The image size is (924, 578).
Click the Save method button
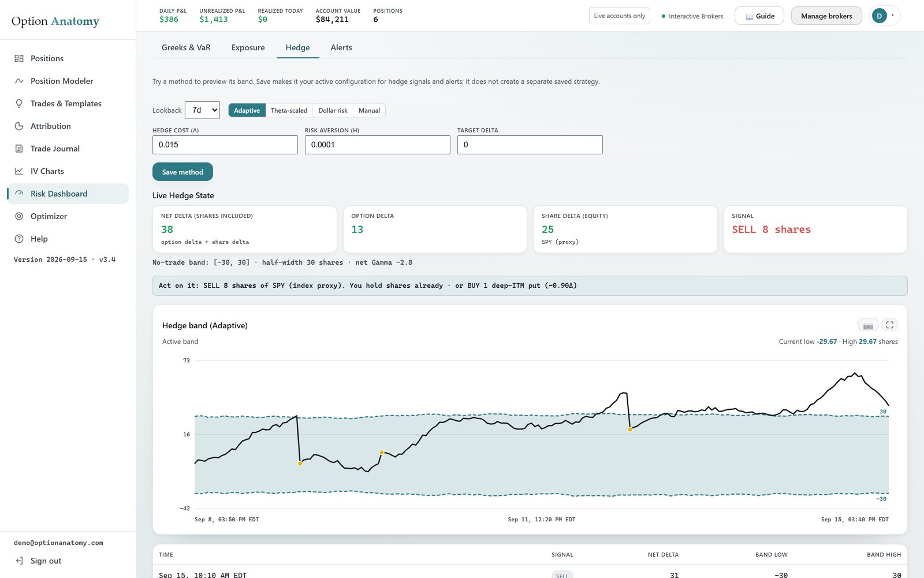tap(182, 172)
